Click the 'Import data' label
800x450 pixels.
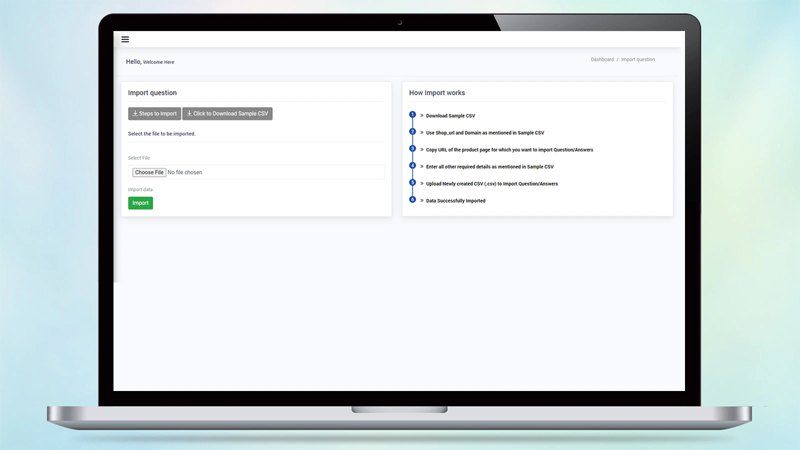140,190
